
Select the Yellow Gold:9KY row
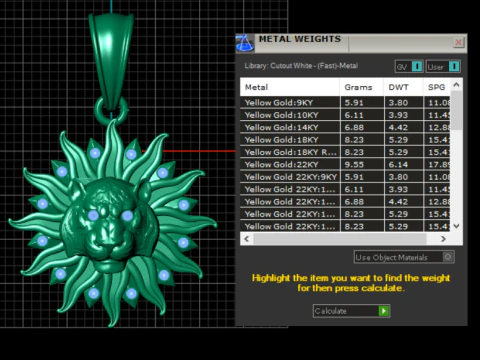coord(345,103)
